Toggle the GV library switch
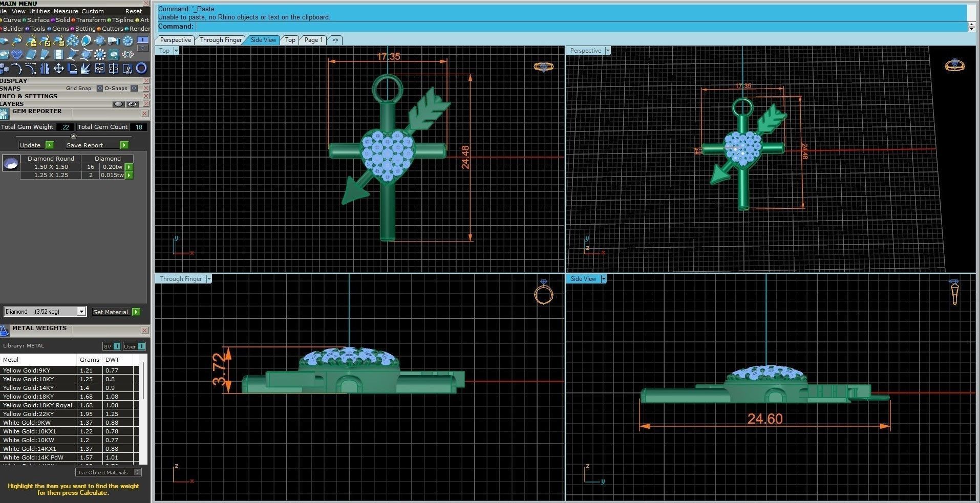 pyautogui.click(x=112, y=346)
